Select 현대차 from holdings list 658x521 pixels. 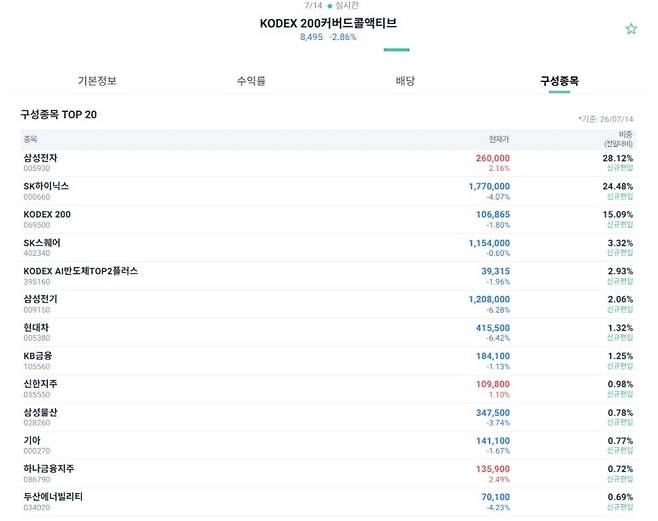click(x=328, y=332)
